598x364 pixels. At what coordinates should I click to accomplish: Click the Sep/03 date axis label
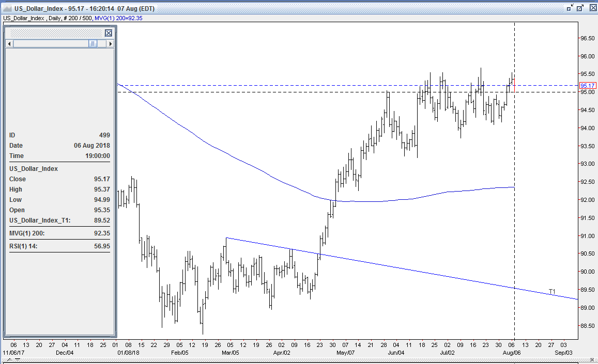coord(563,353)
